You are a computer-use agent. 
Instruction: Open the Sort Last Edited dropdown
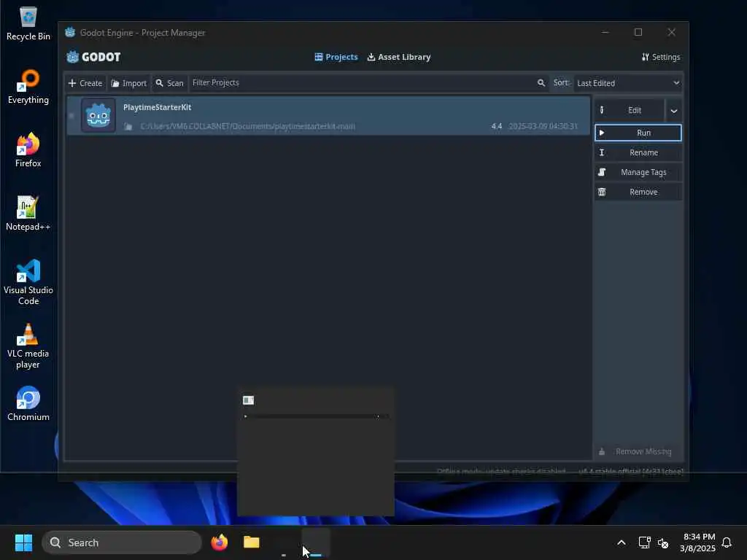coord(628,83)
